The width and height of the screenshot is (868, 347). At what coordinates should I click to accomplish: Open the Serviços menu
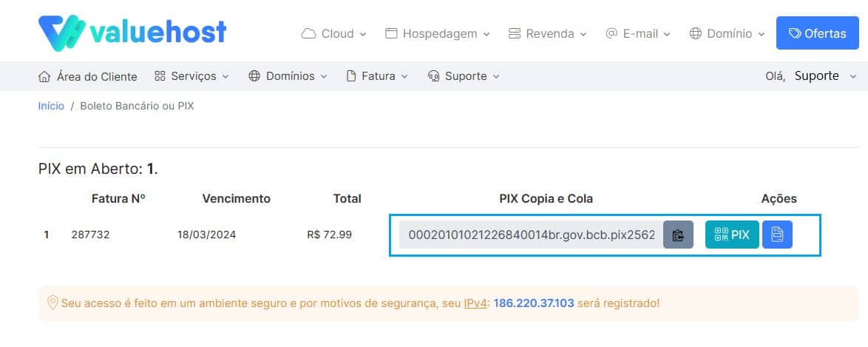tap(191, 76)
